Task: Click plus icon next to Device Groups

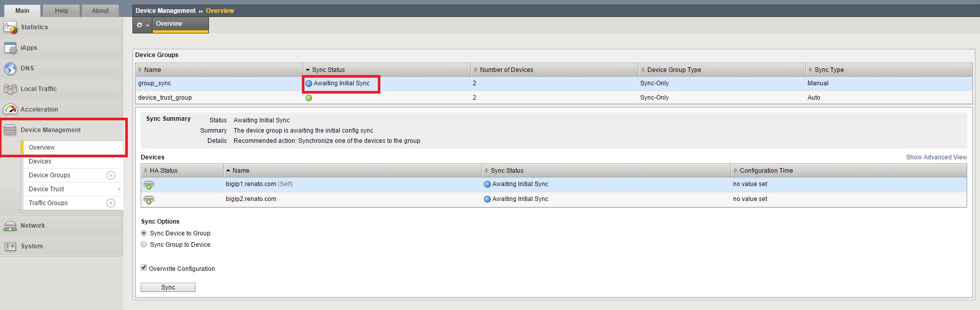Action: (x=110, y=175)
